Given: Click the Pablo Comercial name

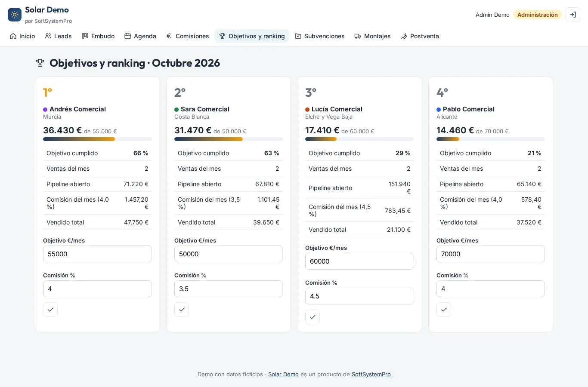Looking at the screenshot, I should coord(469,109).
